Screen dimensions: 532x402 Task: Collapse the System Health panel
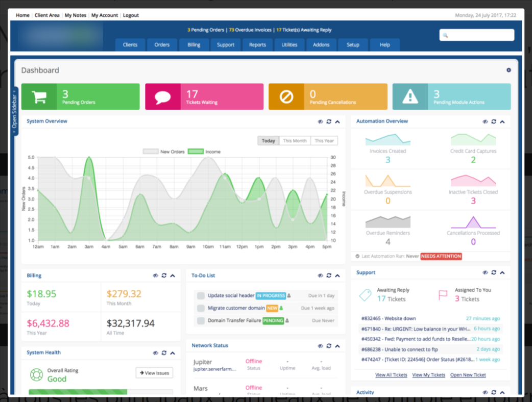point(173,353)
